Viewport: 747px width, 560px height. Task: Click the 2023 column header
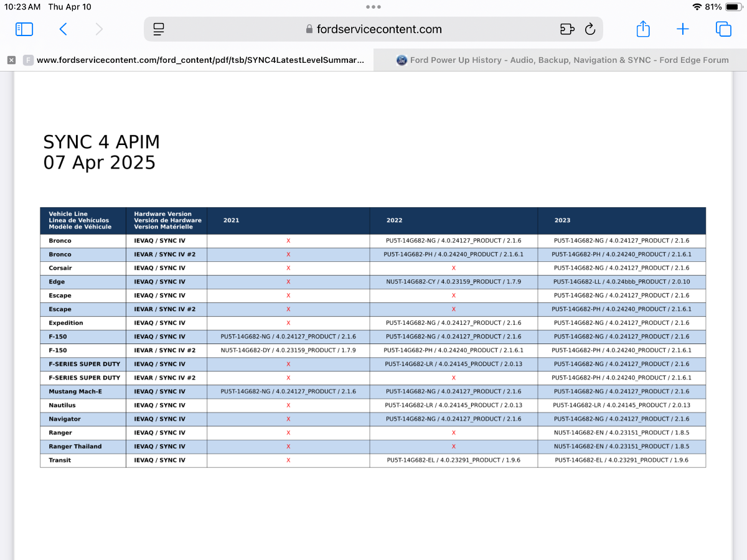tap(622, 220)
